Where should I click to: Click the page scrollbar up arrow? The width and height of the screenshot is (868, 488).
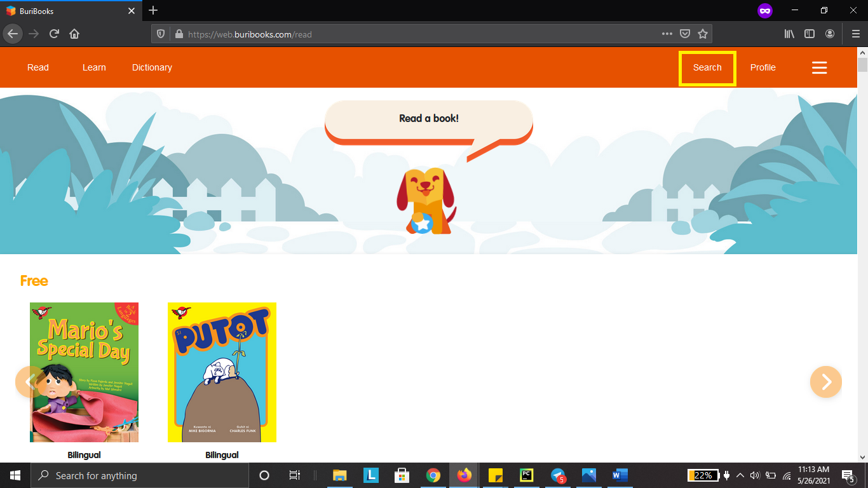862,51
